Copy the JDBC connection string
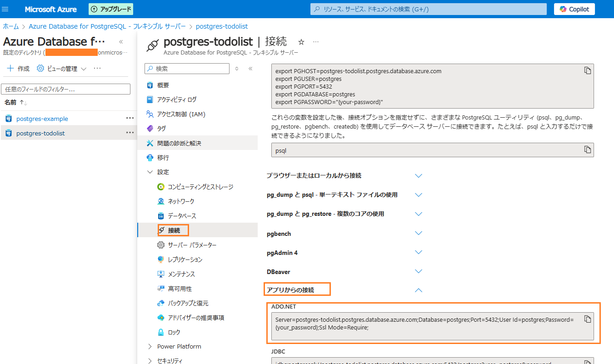Image resolution: width=614 pixels, height=364 pixels. coord(587,362)
